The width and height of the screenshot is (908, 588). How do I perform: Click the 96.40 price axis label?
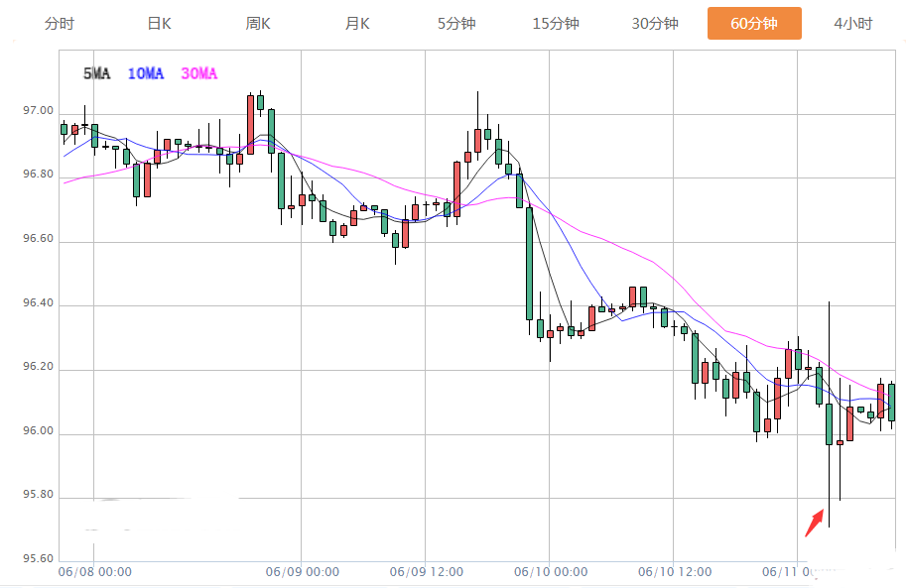click(39, 304)
